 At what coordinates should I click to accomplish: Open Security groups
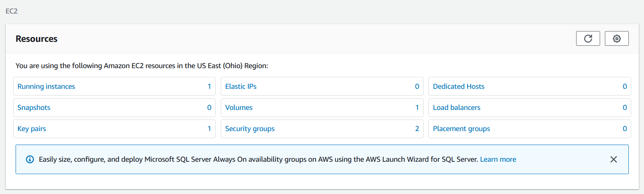pyautogui.click(x=250, y=129)
